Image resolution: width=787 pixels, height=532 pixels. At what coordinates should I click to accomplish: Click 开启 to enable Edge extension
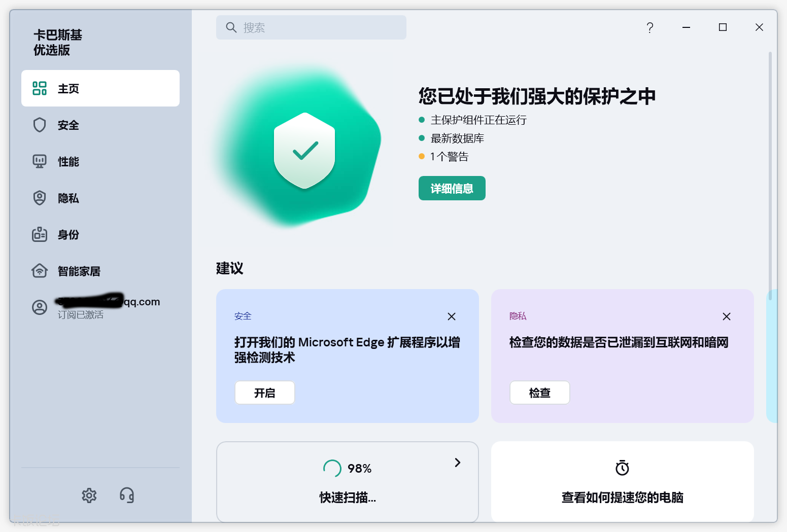click(x=265, y=393)
